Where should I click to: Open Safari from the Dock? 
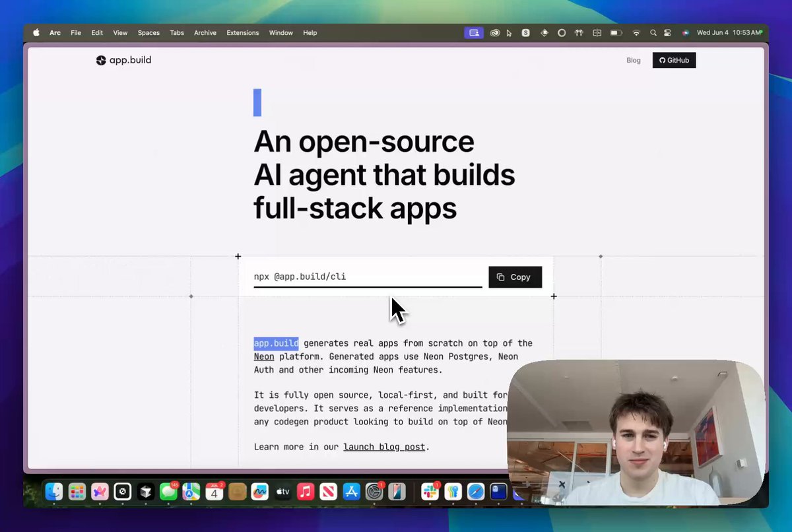[x=476, y=492]
